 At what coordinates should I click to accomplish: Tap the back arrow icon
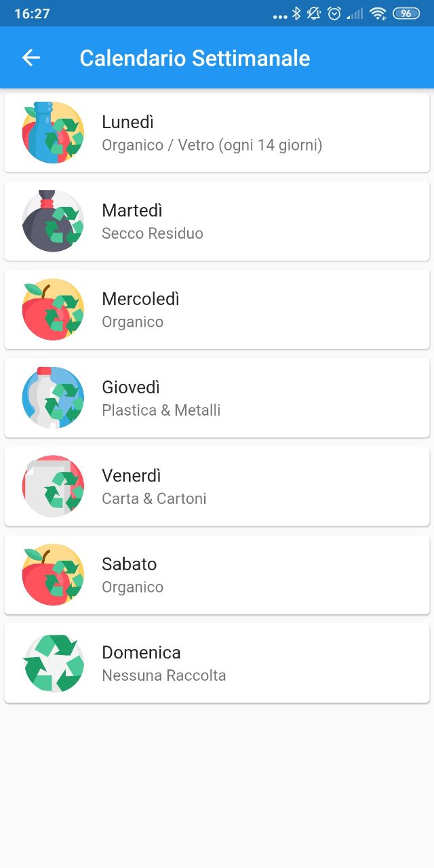pyautogui.click(x=31, y=58)
